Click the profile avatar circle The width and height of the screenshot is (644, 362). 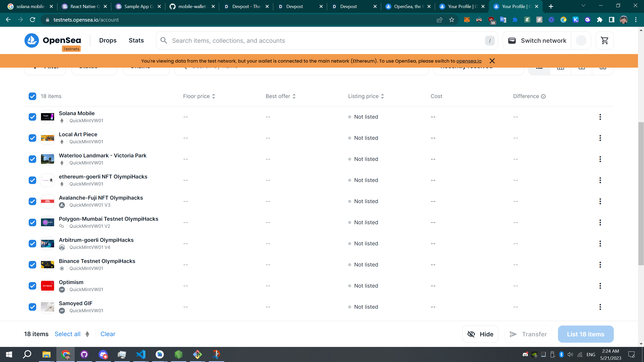pyautogui.click(x=581, y=40)
